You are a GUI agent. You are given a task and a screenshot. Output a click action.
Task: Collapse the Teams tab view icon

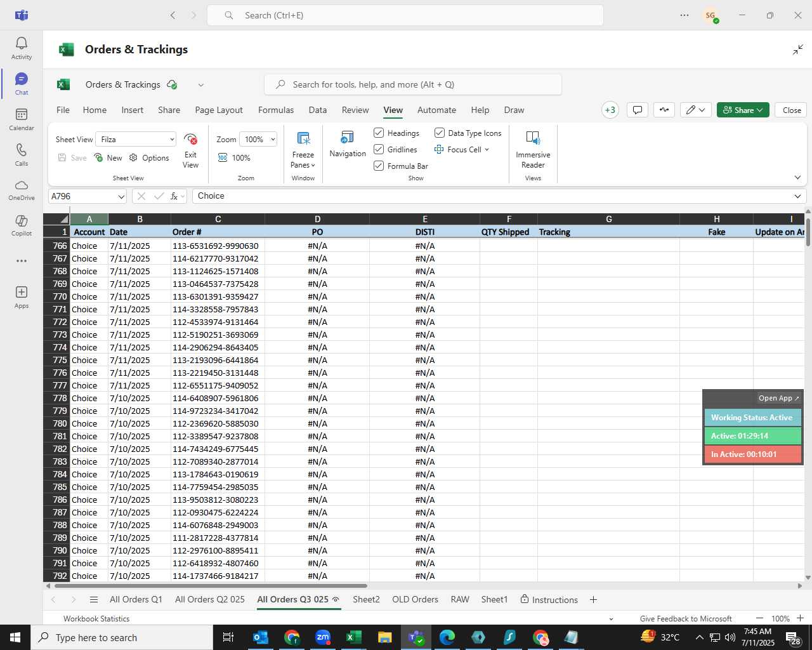coord(798,50)
